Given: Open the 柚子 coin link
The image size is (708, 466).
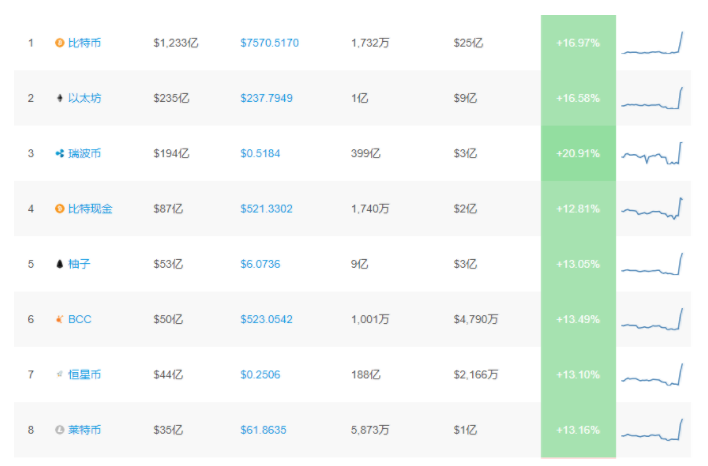Looking at the screenshot, I should tap(79, 264).
